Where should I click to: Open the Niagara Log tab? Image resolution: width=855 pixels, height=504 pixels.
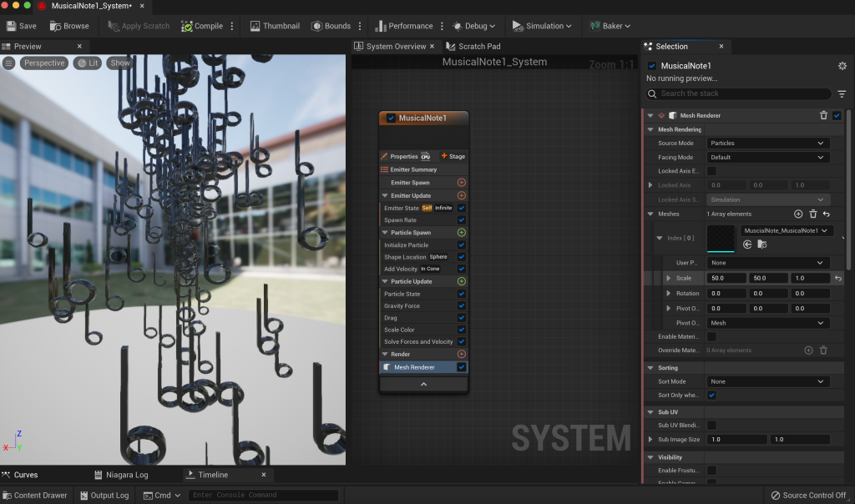[x=126, y=475]
